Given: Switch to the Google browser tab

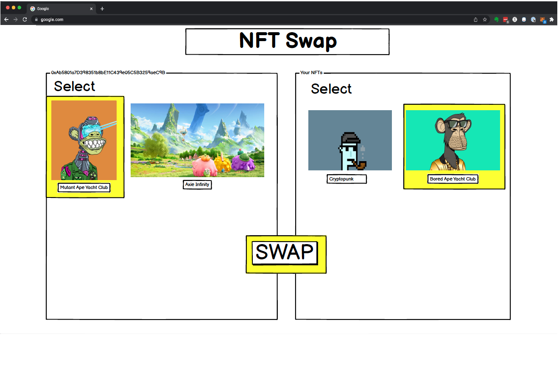Looking at the screenshot, I should coord(62,8).
